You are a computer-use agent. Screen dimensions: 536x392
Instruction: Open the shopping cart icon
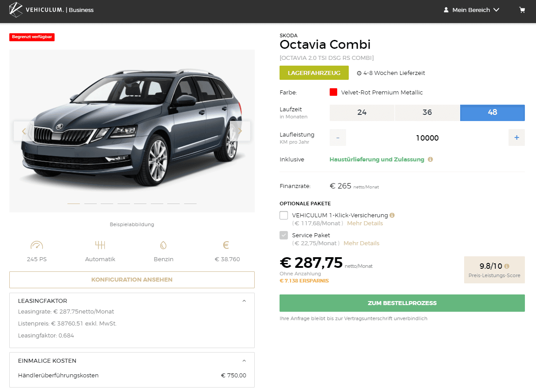tap(522, 10)
